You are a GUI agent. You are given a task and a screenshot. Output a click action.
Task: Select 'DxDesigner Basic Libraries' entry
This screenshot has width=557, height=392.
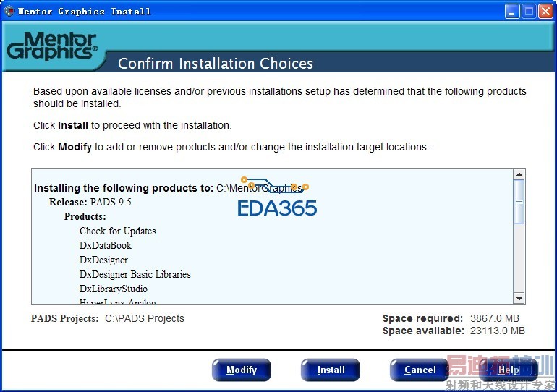(x=135, y=274)
